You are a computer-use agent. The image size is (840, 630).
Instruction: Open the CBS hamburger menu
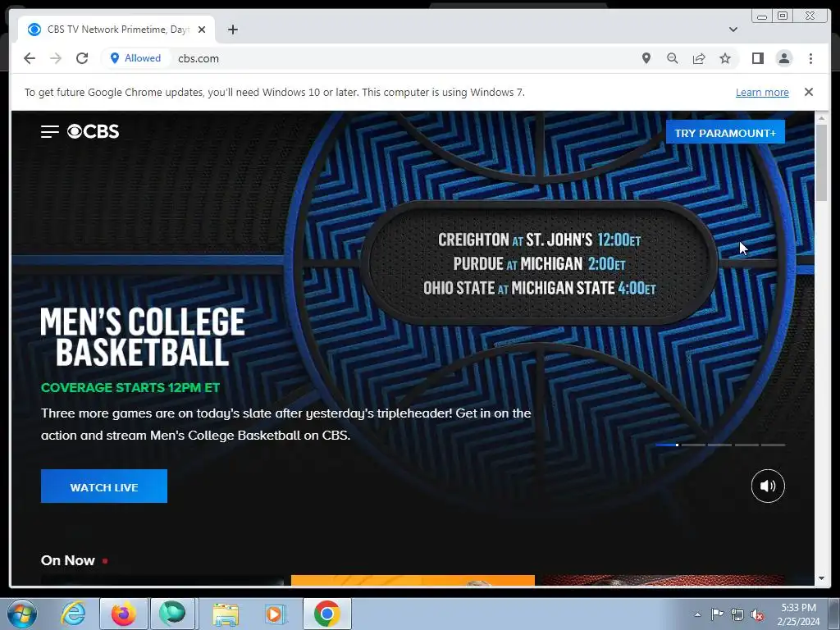pyautogui.click(x=50, y=131)
